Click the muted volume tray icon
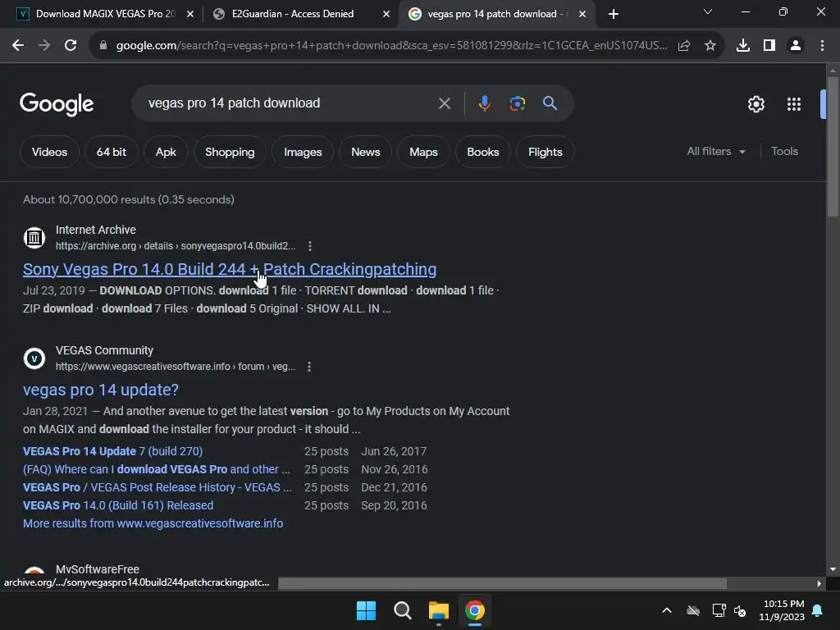The height and width of the screenshot is (630, 840). 740,610
